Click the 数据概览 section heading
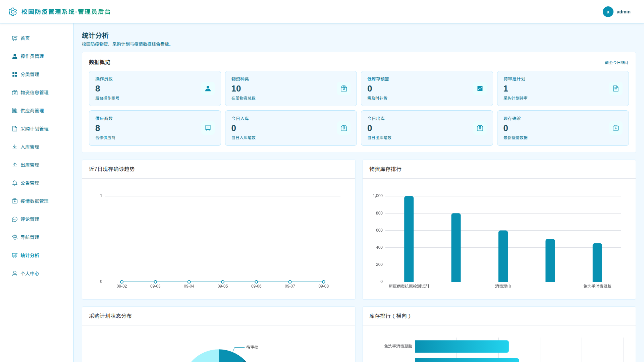Image resolution: width=644 pixels, height=362 pixels. pos(100,62)
